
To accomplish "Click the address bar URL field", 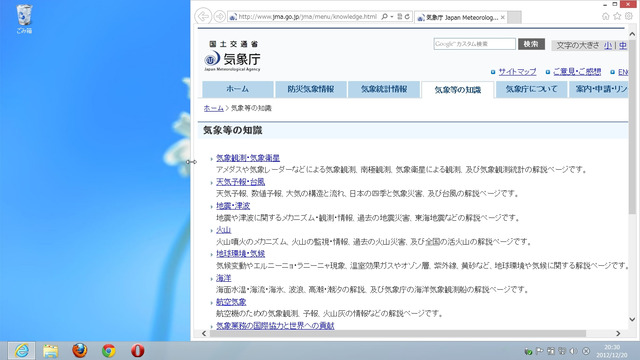I will pyautogui.click(x=307, y=17).
